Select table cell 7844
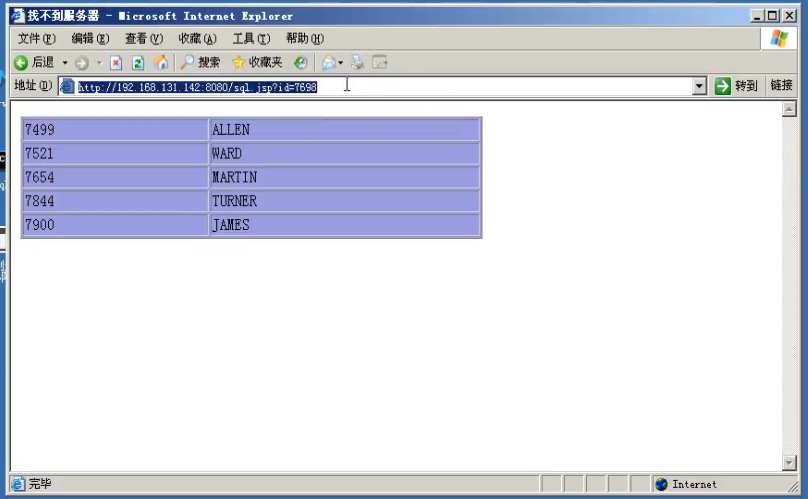This screenshot has height=499, width=808. pos(115,201)
